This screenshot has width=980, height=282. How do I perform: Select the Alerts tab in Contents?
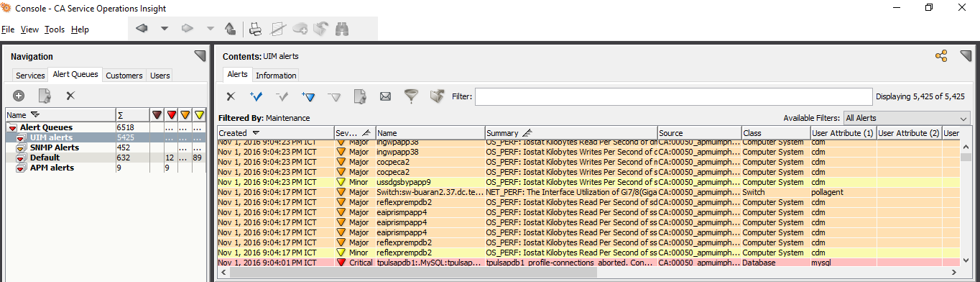point(238,74)
